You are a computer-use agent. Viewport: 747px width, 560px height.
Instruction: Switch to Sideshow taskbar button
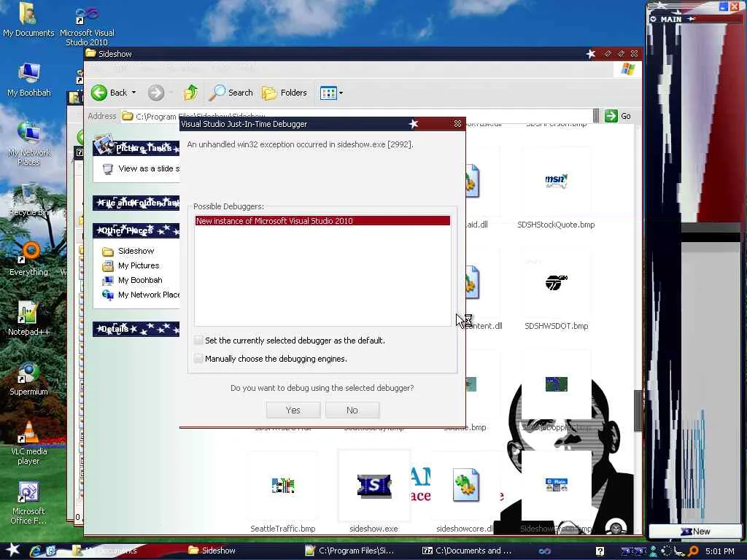(x=212, y=551)
